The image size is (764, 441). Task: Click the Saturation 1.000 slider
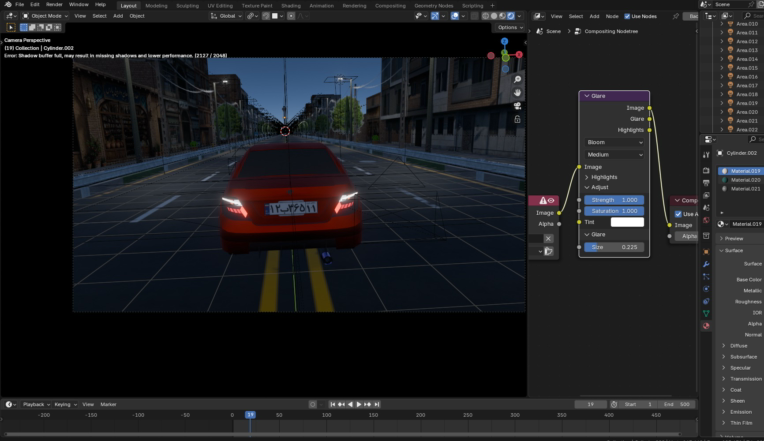tap(614, 211)
